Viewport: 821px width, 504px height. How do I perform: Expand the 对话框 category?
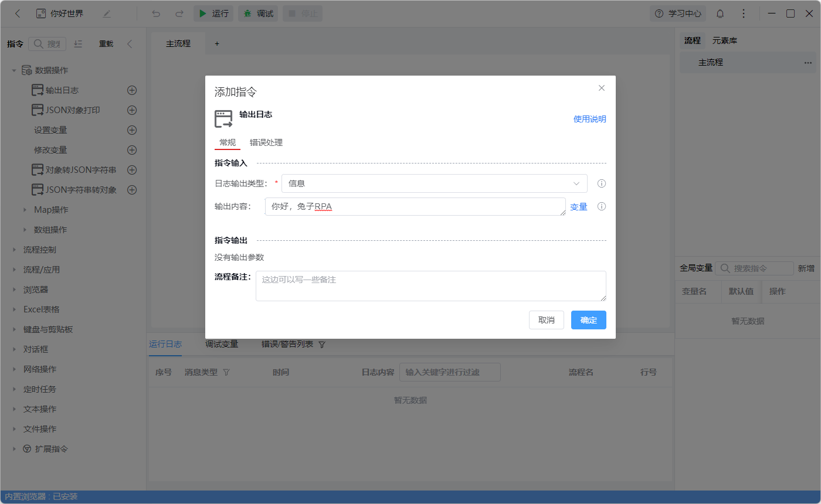click(x=14, y=349)
